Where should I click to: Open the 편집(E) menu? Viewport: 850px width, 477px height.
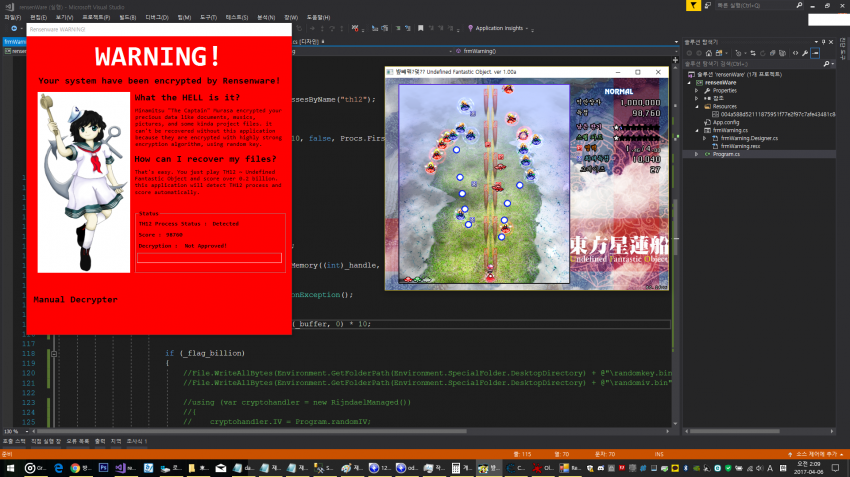38,17
